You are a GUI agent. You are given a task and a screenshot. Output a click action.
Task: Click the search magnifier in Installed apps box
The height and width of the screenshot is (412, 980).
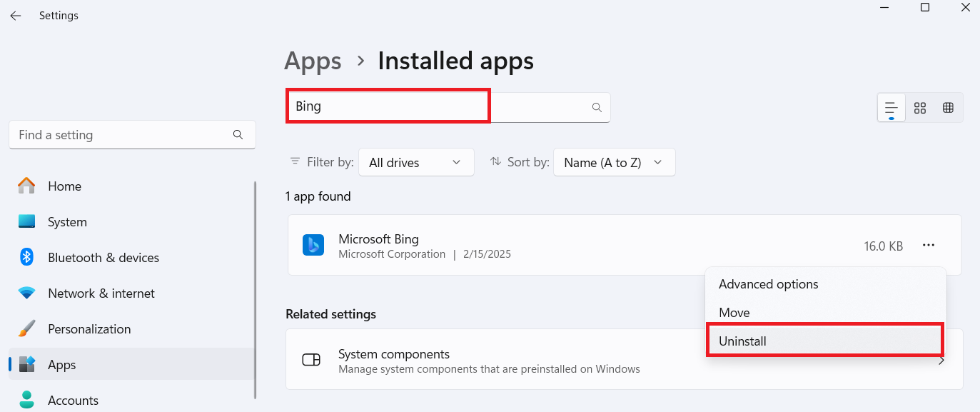597,107
